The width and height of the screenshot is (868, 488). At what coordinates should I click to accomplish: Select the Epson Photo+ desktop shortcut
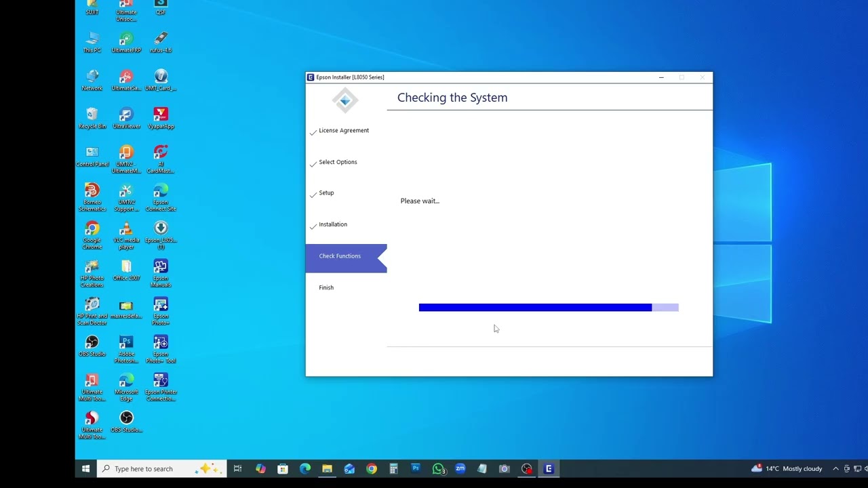point(161,311)
